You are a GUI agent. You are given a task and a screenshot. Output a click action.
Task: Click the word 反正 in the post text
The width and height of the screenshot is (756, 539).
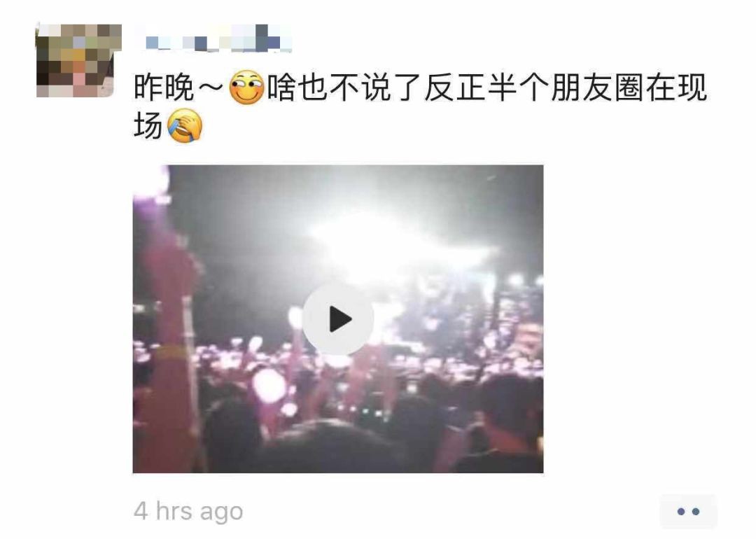point(456,87)
